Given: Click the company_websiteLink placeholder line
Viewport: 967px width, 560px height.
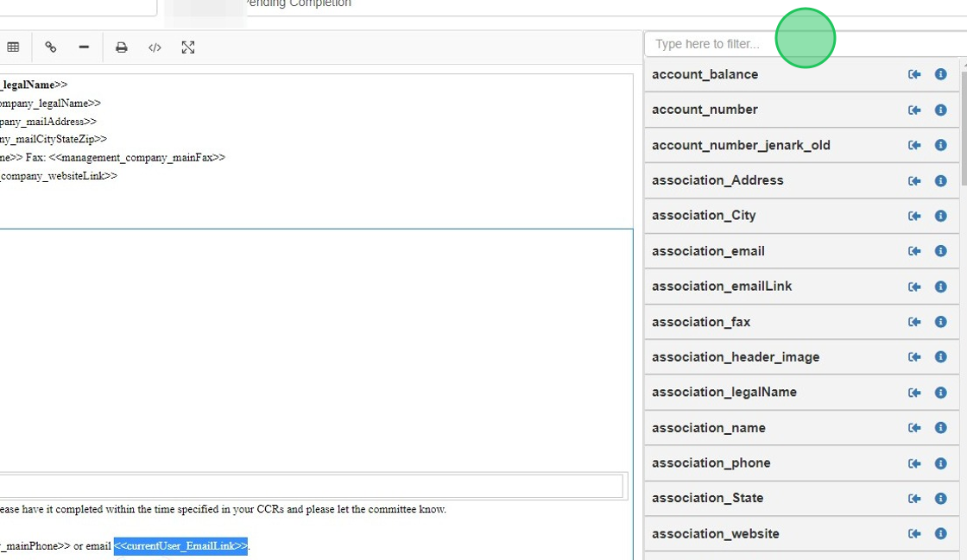Looking at the screenshot, I should (x=59, y=176).
